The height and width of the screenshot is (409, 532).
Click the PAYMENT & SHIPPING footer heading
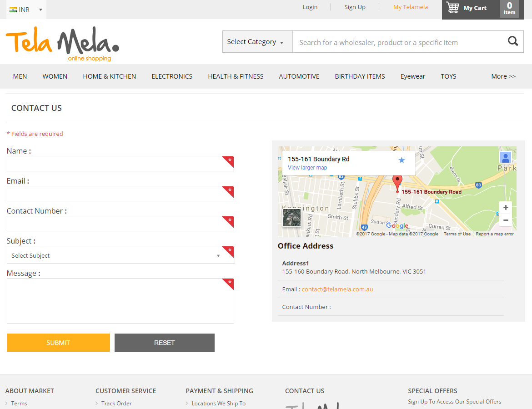(x=220, y=391)
